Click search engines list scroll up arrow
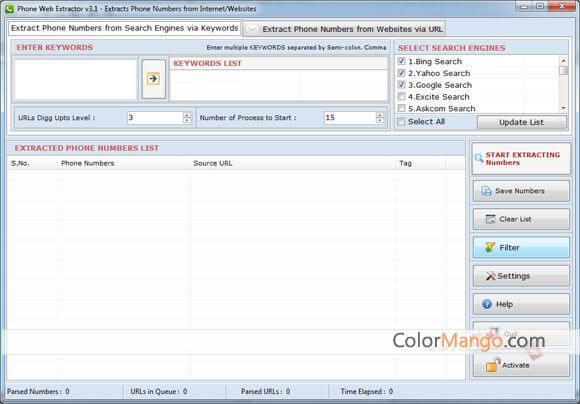 (563, 60)
